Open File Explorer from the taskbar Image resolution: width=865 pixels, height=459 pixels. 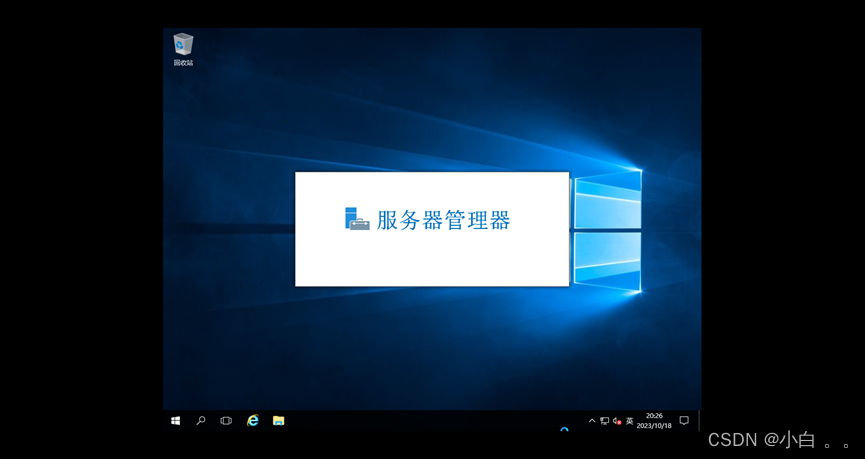[x=279, y=421]
